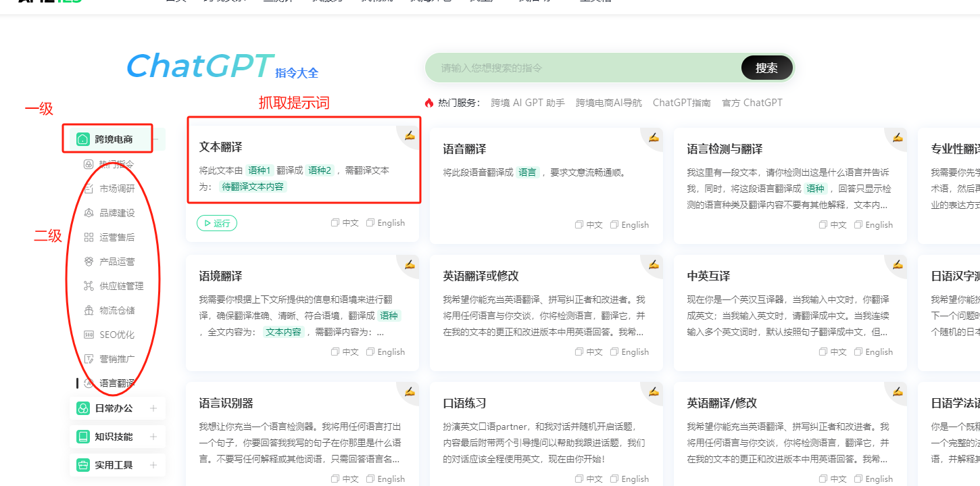
Task: Click the 语言 placeholder in 语音翻译 card
Action: (527, 172)
